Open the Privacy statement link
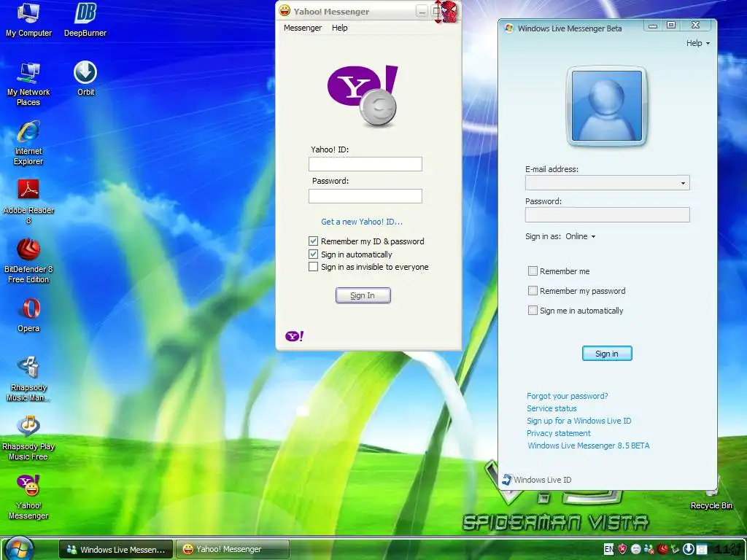747x560 pixels. pyautogui.click(x=558, y=433)
